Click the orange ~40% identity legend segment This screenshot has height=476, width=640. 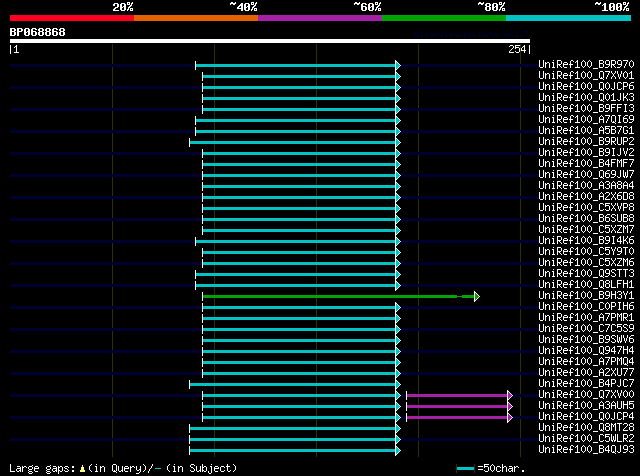pyautogui.click(x=196, y=18)
